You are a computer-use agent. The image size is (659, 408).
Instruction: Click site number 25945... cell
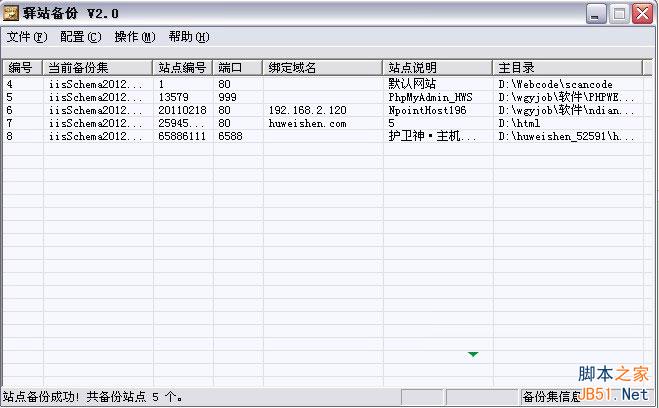pos(182,124)
